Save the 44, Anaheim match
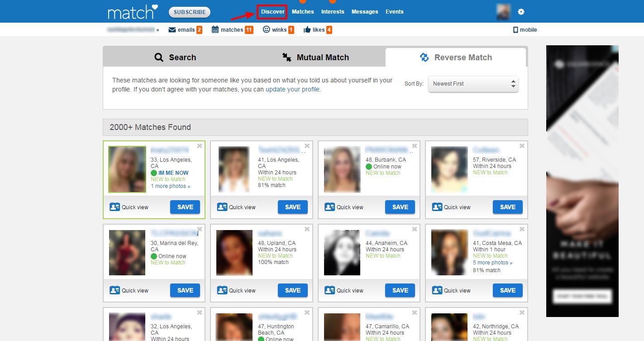 click(x=400, y=290)
